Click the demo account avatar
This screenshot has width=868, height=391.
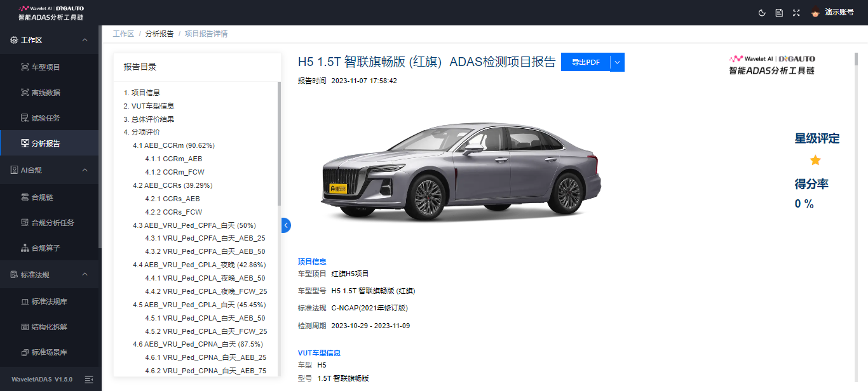(x=816, y=13)
